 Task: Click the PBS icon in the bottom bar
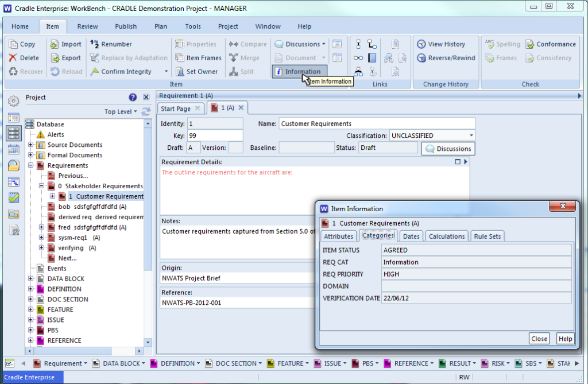point(355,363)
